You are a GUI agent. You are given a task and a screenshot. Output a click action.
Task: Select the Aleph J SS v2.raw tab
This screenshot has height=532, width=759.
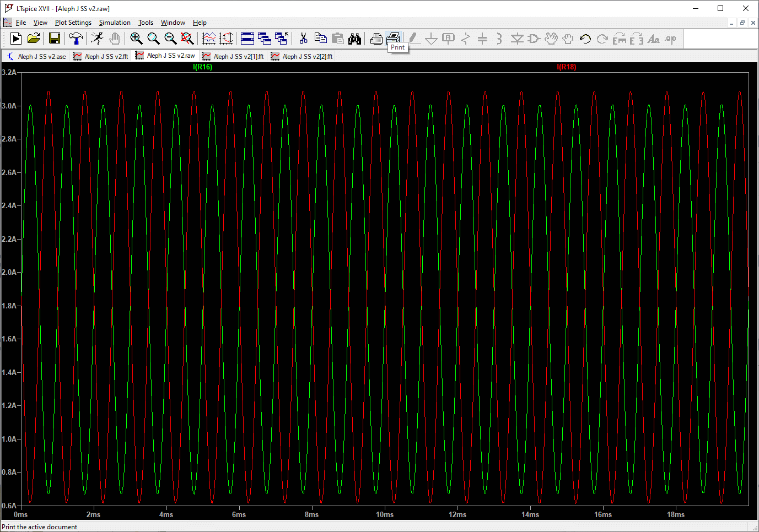pyautogui.click(x=165, y=56)
